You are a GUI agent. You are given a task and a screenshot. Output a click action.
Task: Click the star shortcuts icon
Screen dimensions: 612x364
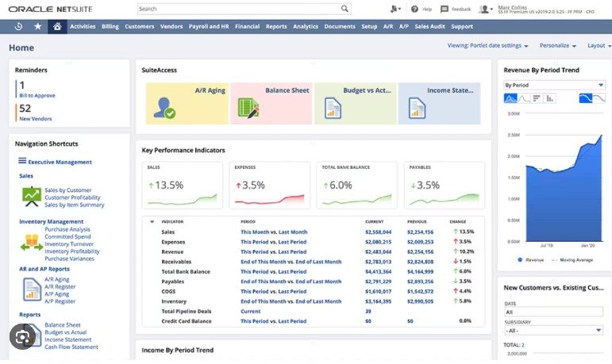37,26
